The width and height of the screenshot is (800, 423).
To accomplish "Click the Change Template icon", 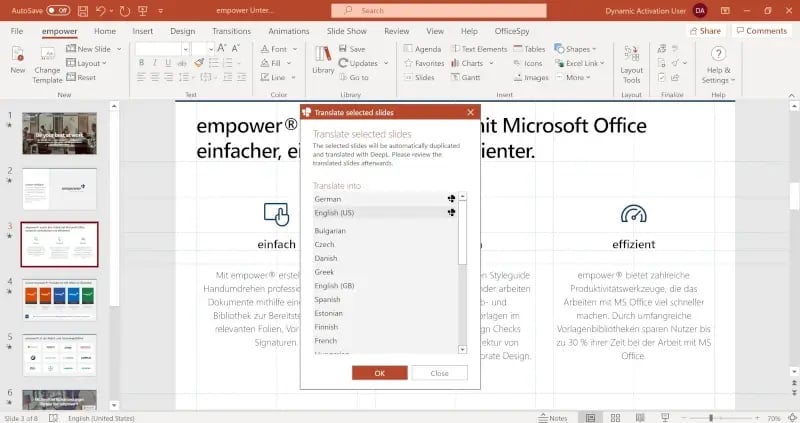I will point(47,66).
